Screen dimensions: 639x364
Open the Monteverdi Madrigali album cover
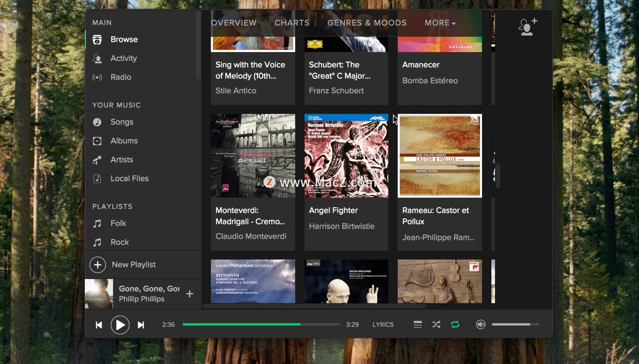(253, 156)
